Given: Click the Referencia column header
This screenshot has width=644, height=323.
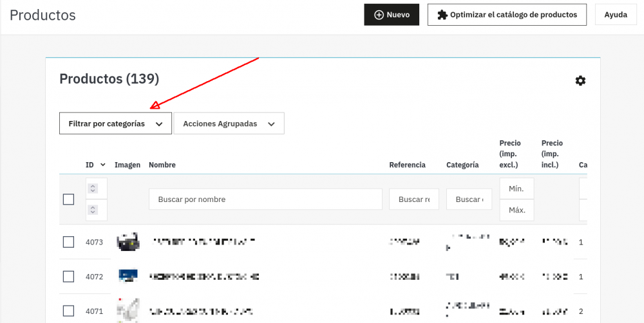Looking at the screenshot, I should click(x=408, y=165).
